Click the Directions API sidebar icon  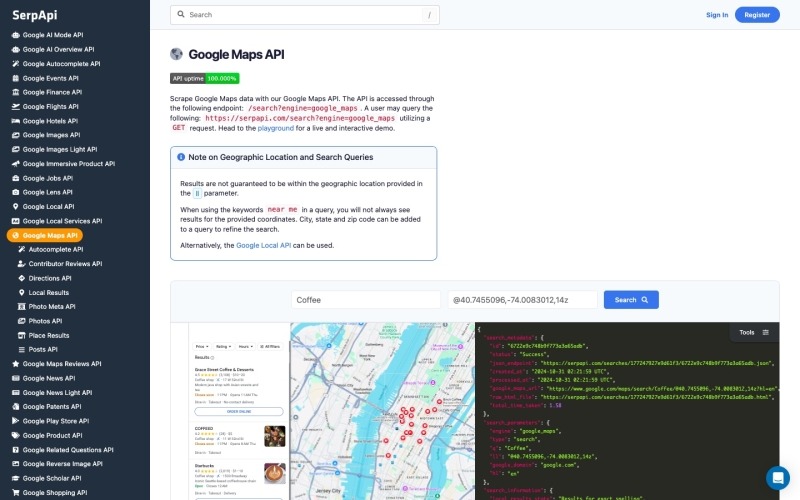click(x=20, y=278)
